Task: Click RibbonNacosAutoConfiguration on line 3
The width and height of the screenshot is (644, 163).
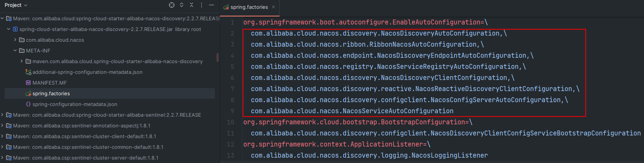Action: point(423,44)
